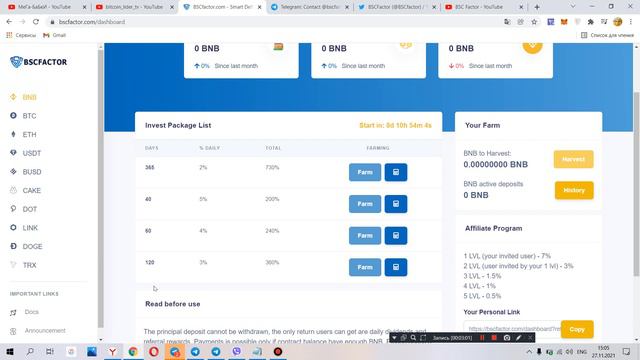Open the Docs link in Important Links
The height and width of the screenshot is (360, 640).
coord(31,312)
